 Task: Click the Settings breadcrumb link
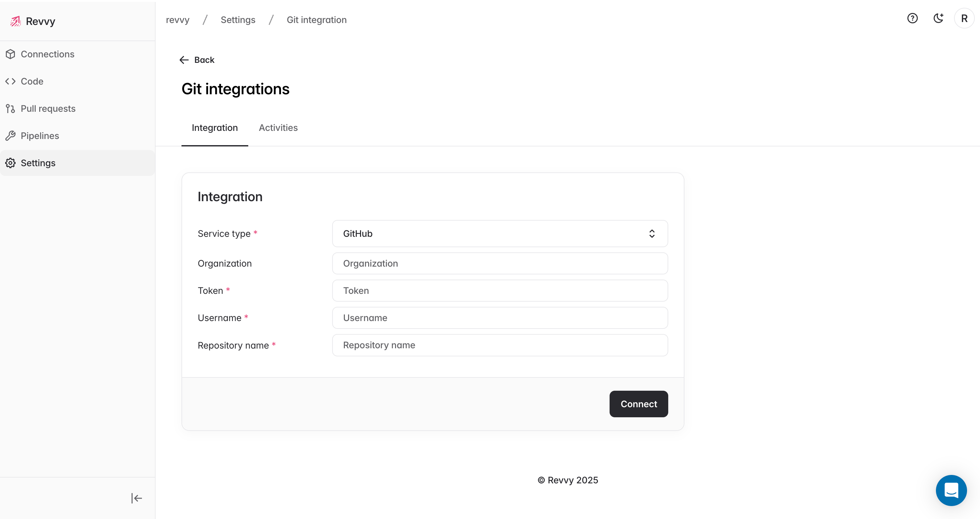point(238,20)
